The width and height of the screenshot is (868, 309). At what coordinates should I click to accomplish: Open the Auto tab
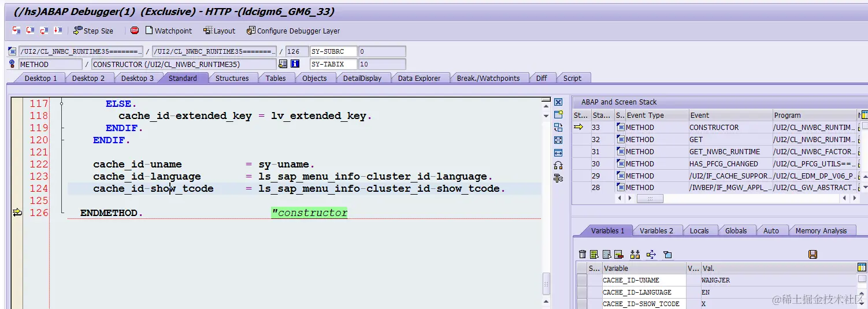[771, 230]
